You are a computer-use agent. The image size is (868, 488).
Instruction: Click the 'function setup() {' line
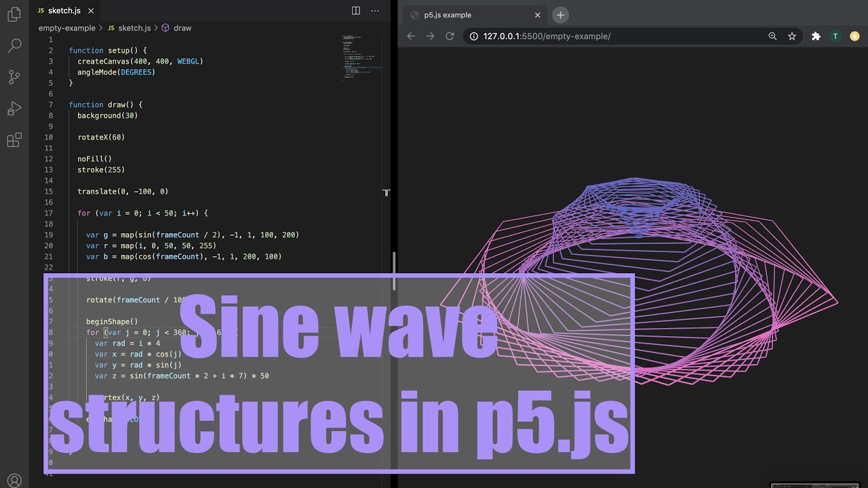[x=107, y=50]
